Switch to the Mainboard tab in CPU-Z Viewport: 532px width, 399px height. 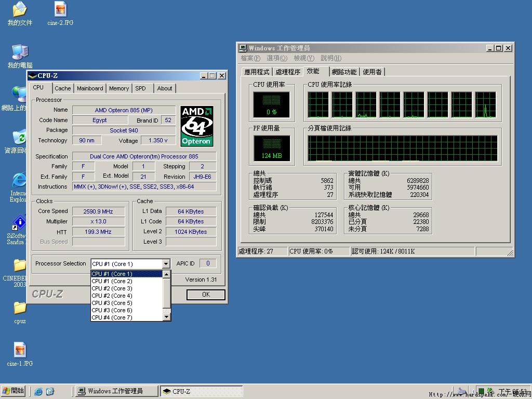tap(90, 88)
